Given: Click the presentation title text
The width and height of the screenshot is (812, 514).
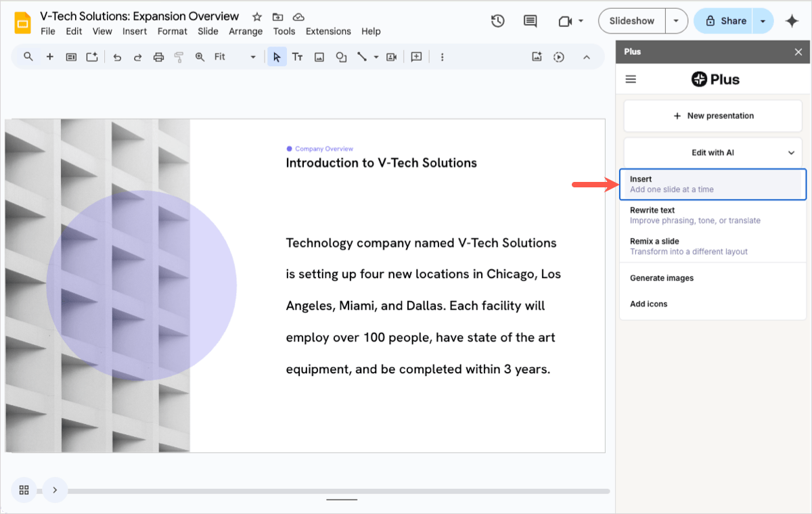Looking at the screenshot, I should (x=139, y=16).
